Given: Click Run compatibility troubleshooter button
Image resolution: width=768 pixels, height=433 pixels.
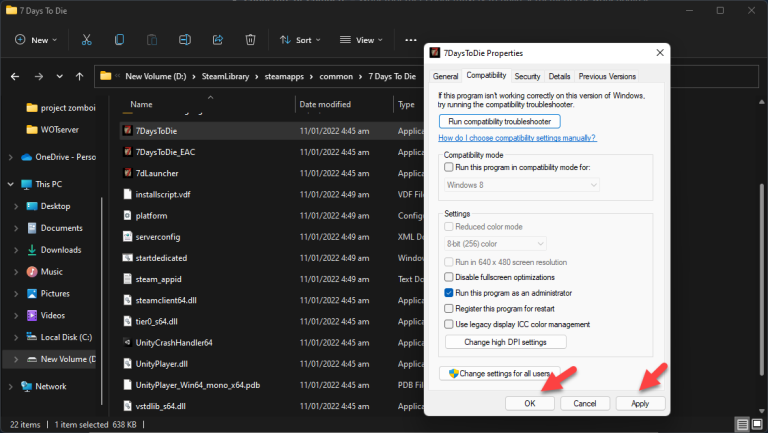Looking at the screenshot, I should [x=500, y=121].
